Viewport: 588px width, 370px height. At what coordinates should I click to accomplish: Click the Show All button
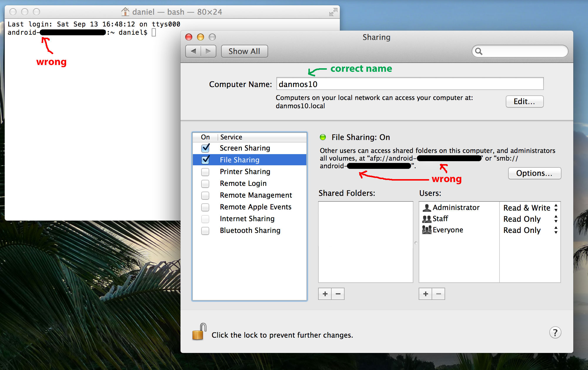click(244, 51)
